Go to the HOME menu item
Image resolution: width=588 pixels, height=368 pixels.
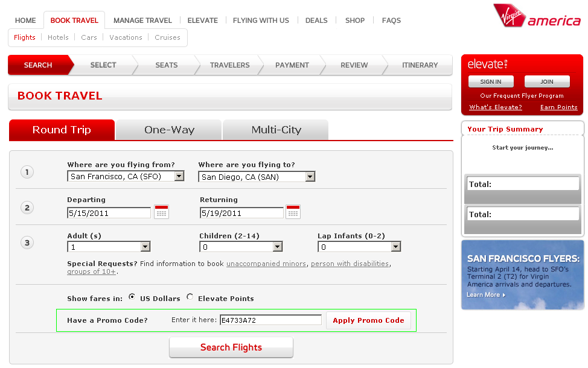tap(25, 21)
